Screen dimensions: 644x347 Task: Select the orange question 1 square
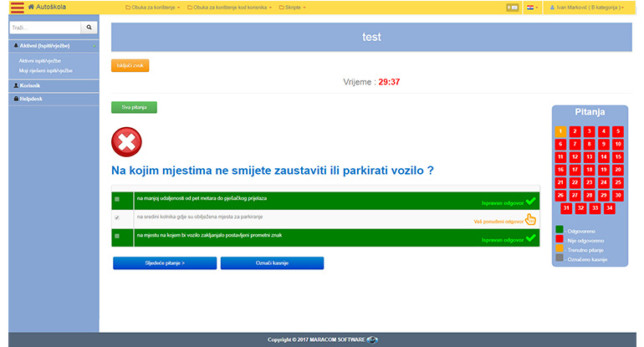pos(561,131)
